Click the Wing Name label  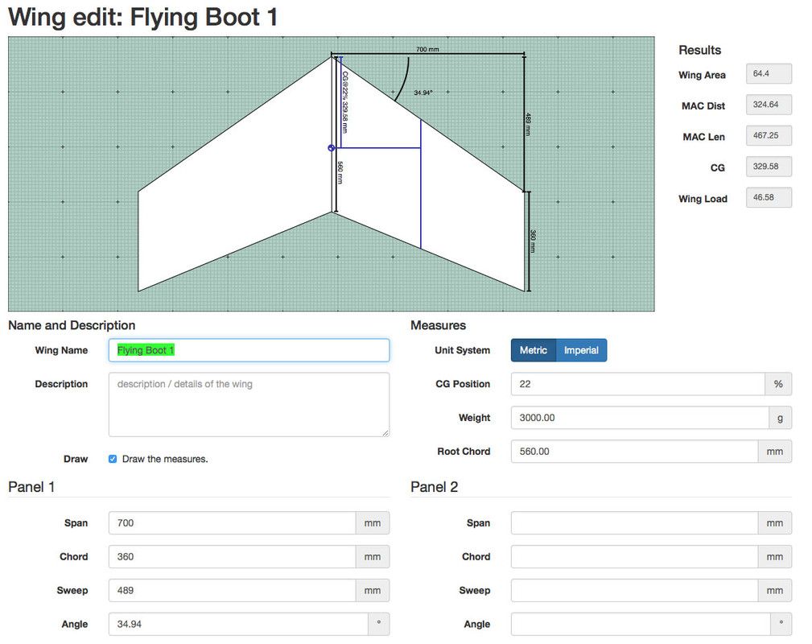(61, 350)
